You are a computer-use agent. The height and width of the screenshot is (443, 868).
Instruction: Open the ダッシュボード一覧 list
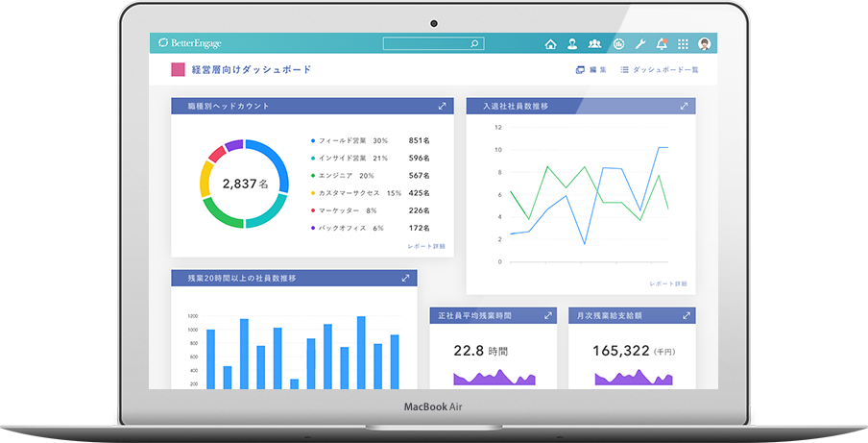point(660,70)
